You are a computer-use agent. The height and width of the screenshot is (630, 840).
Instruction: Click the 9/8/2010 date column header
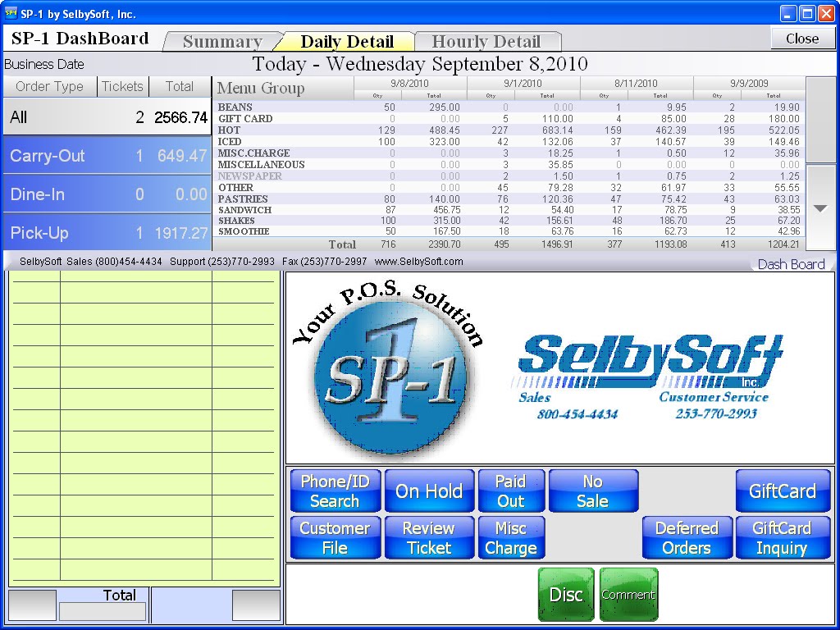coord(410,84)
